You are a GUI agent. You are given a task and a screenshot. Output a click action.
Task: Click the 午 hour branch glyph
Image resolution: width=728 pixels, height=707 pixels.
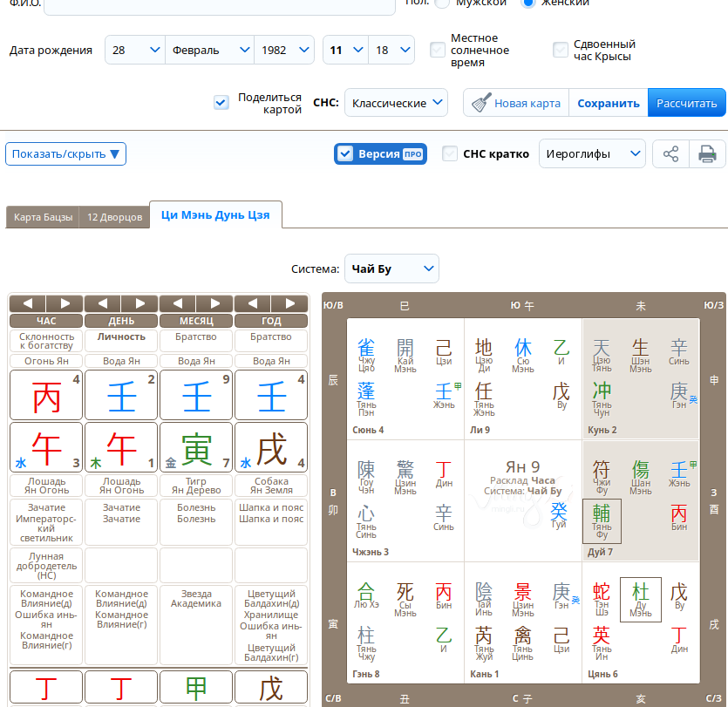pyautogui.click(x=46, y=448)
